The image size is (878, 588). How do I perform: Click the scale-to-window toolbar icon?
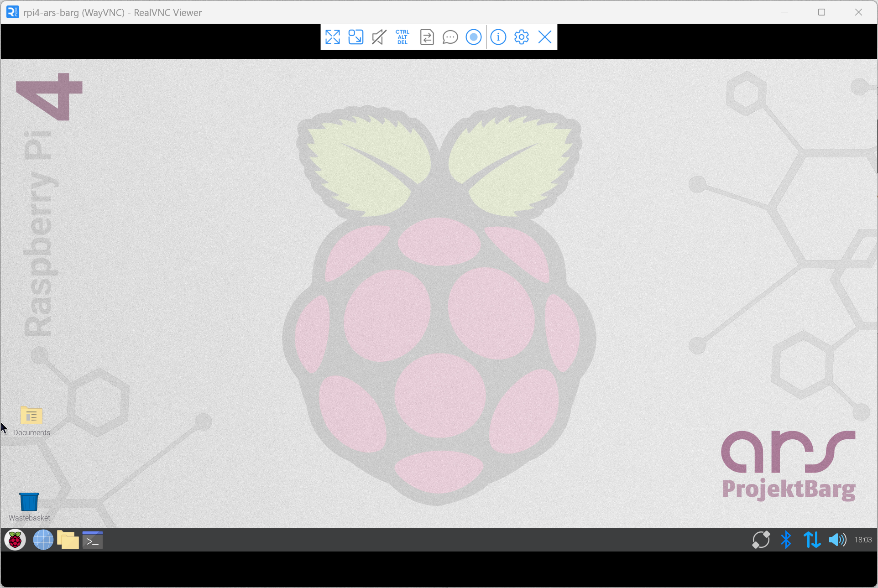356,37
